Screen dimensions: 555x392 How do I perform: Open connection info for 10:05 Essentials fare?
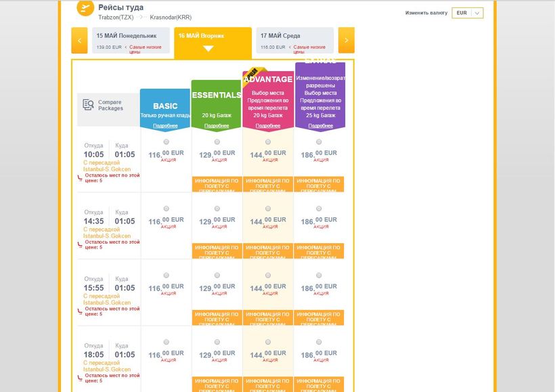pyautogui.click(x=217, y=184)
